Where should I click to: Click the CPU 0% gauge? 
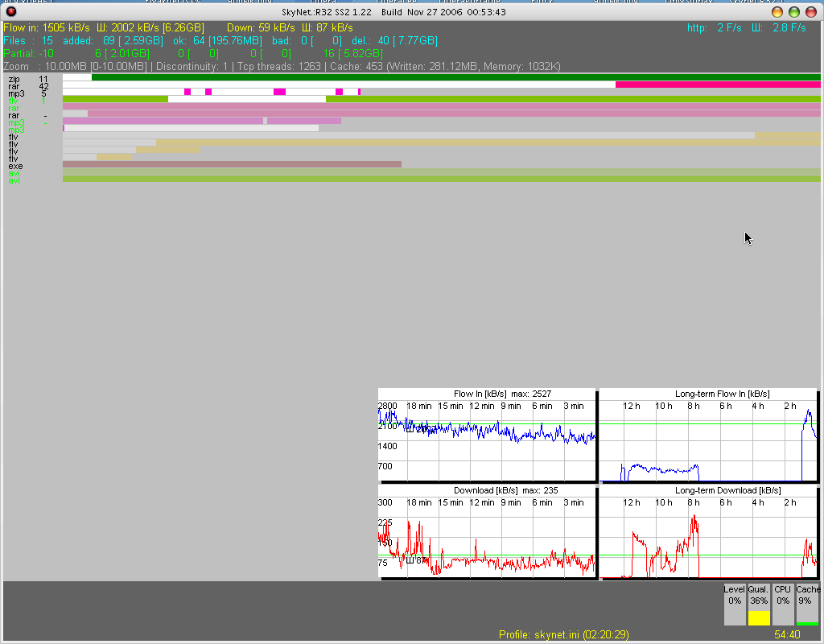pyautogui.click(x=782, y=605)
